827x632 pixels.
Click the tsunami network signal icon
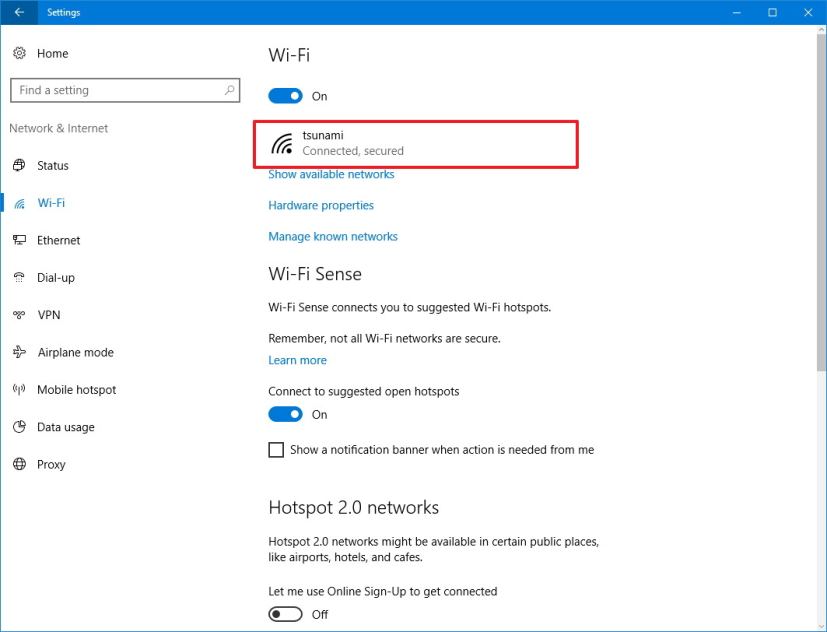[x=282, y=143]
